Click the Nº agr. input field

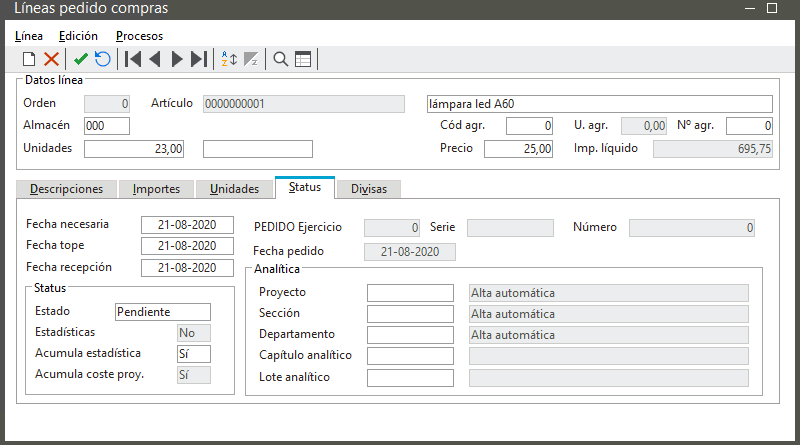(749, 126)
